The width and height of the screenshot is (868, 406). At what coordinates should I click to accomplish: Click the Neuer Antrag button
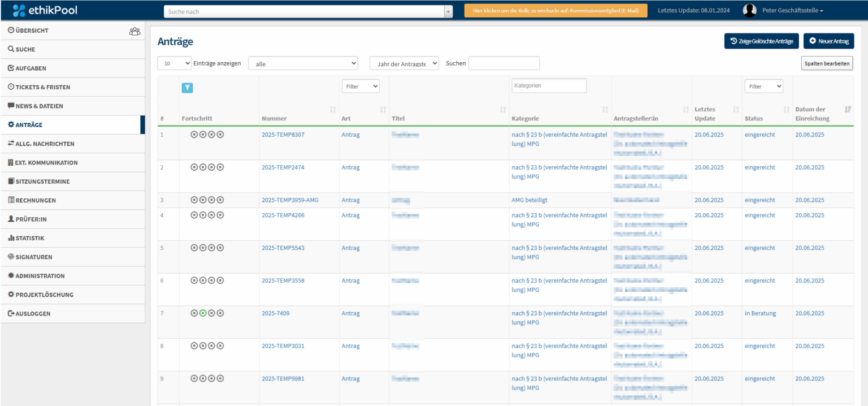[x=828, y=41]
